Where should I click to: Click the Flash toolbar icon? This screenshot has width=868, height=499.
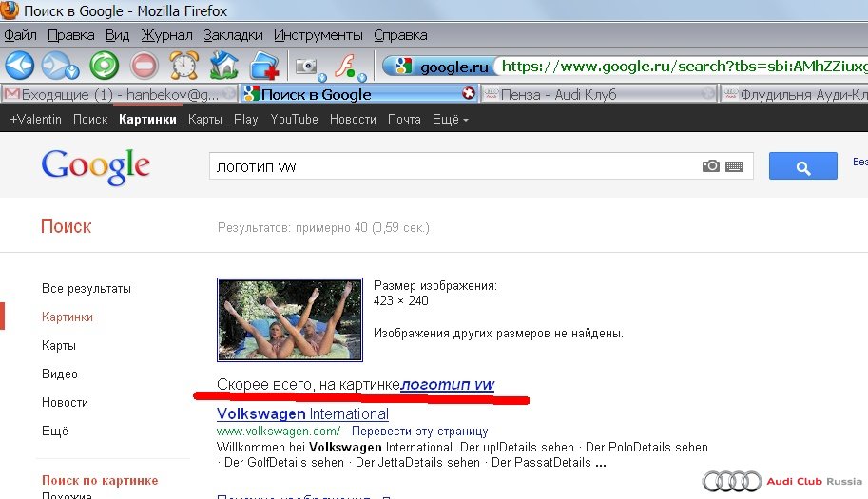[347, 65]
